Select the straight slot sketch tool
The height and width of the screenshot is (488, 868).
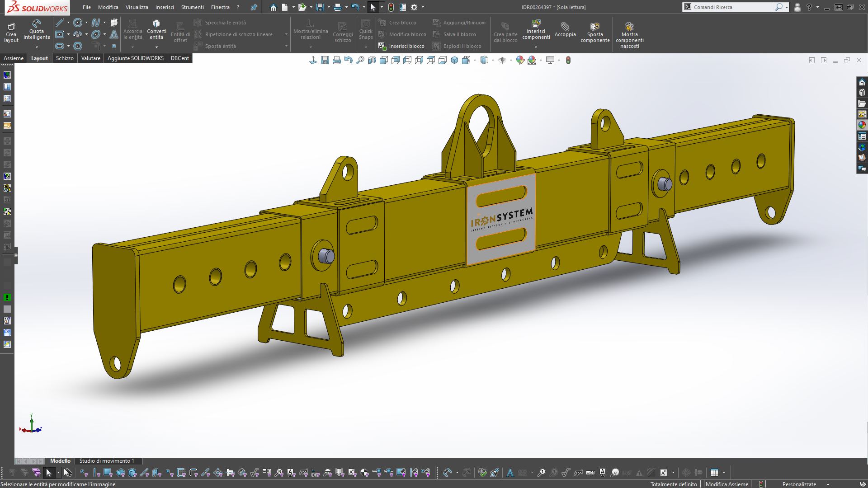pyautogui.click(x=60, y=46)
